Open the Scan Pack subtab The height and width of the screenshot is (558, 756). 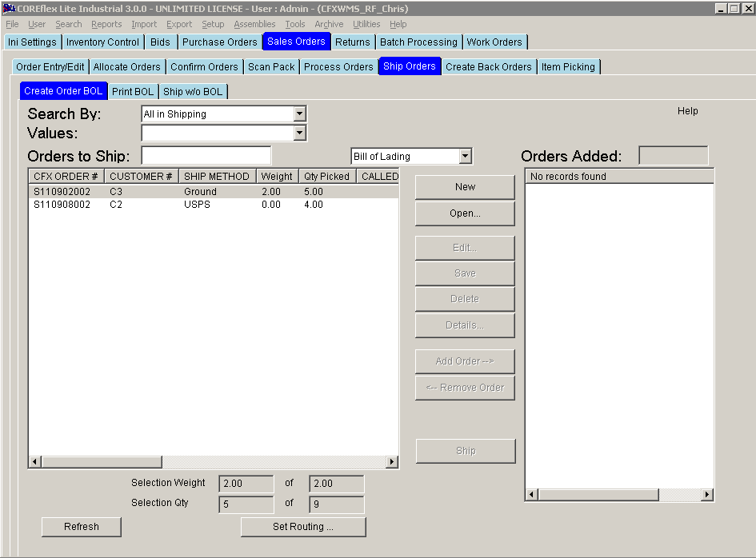(271, 67)
